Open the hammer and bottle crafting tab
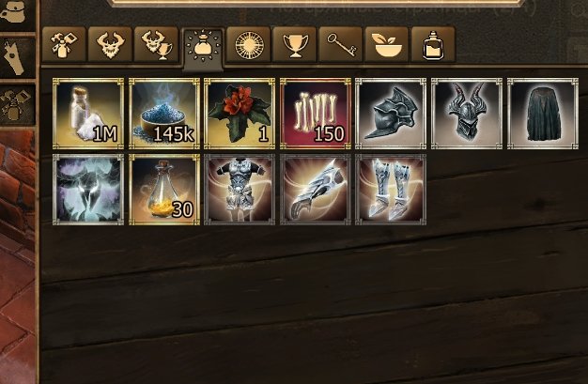Image resolution: width=588 pixels, height=384 pixels. 64,45
